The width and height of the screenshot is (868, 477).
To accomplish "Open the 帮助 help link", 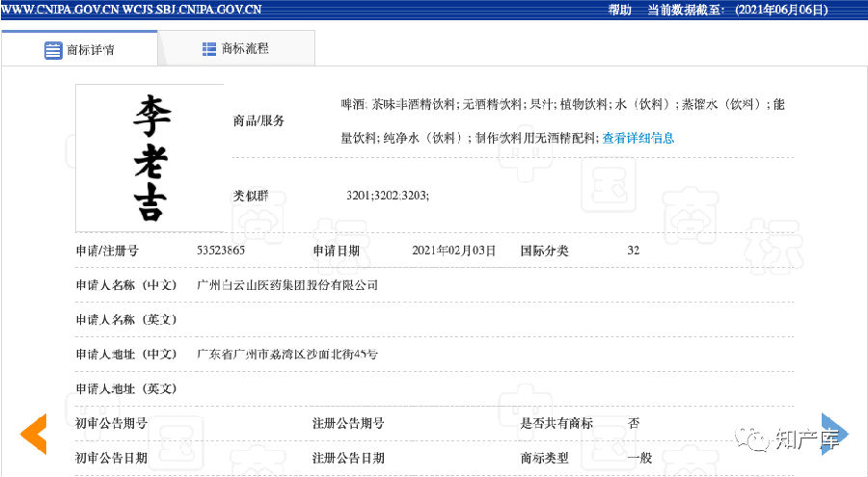I will 620,10.
